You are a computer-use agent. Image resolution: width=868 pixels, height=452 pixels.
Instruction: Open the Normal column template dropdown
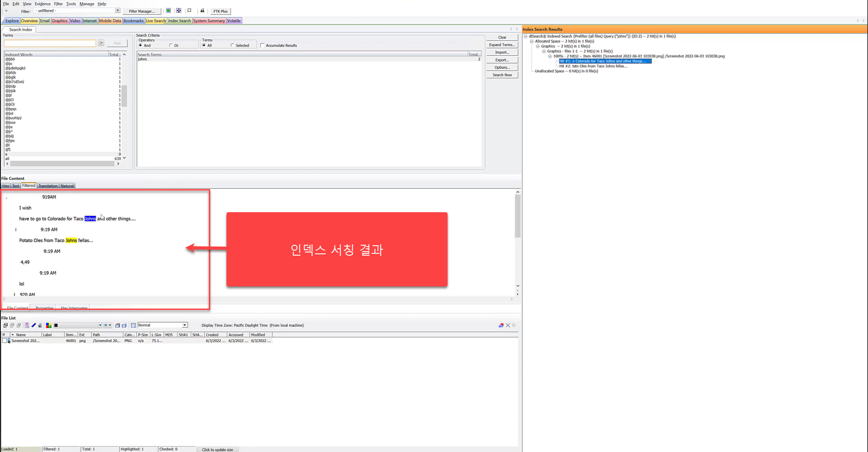[x=185, y=325]
